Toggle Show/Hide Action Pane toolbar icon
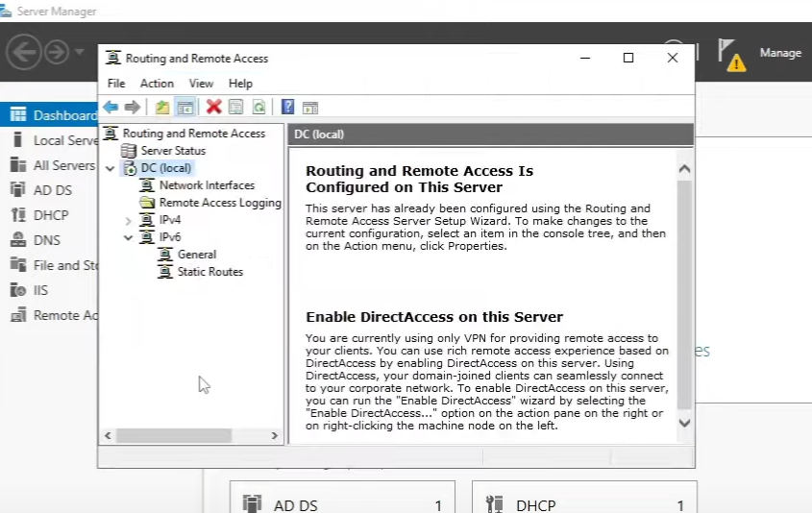 pyautogui.click(x=310, y=108)
